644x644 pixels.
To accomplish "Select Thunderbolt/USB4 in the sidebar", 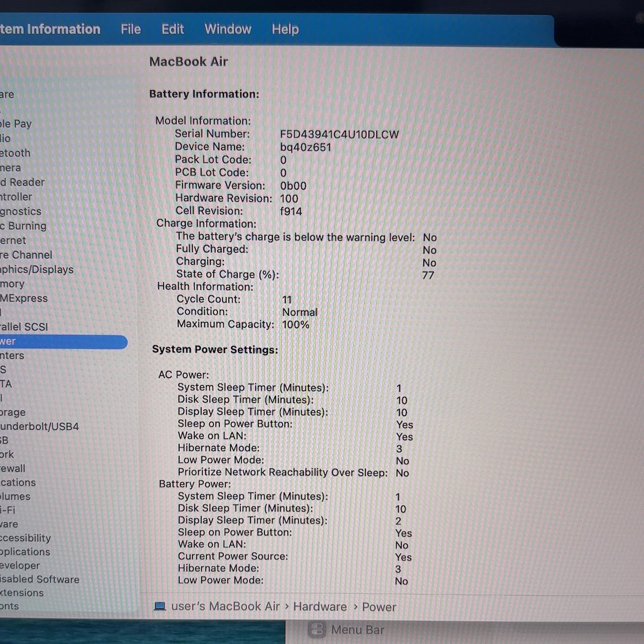I will (x=39, y=427).
